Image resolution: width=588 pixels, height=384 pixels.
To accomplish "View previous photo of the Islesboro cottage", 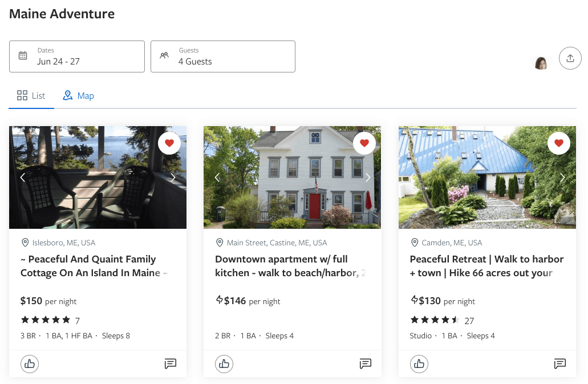I will pos(22,177).
